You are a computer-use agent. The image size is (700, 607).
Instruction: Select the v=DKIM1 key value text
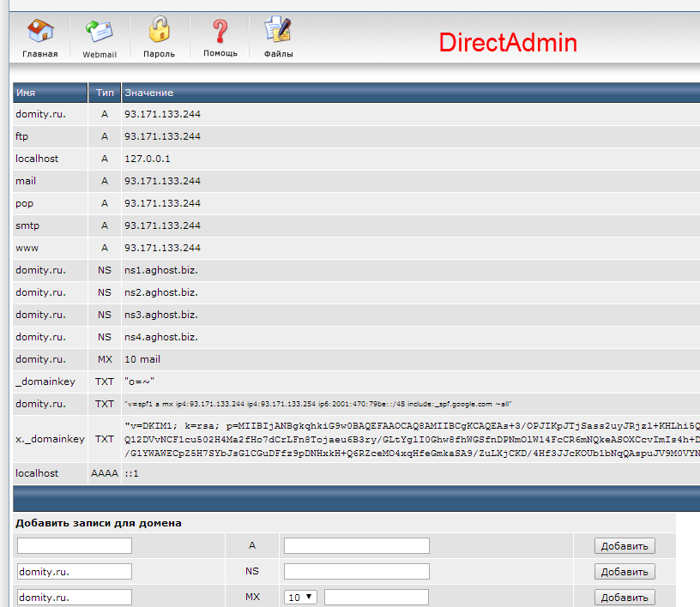(412, 439)
